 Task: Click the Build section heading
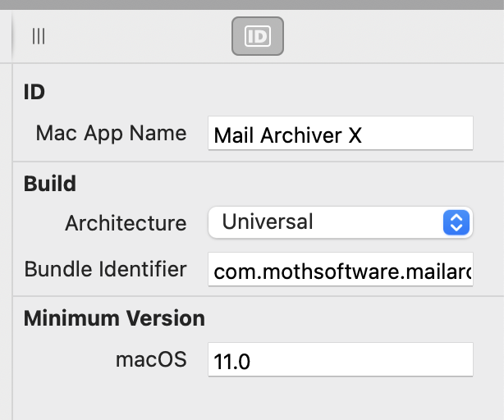50,184
